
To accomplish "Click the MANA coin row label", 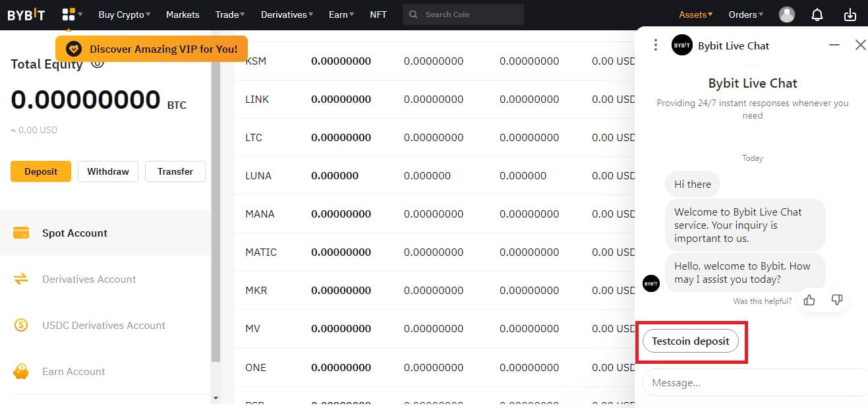I will 260,214.
